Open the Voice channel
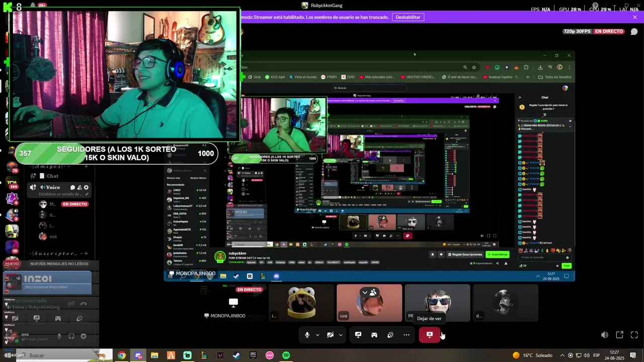Image resolution: width=644 pixels, height=362 pixels. 53,187
